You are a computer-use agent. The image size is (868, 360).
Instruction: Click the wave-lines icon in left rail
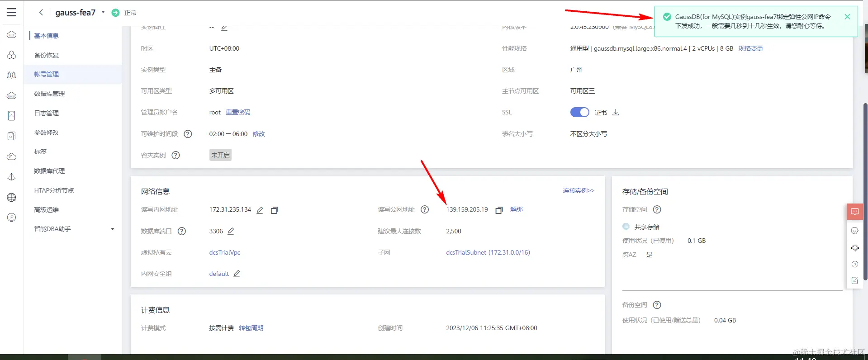(12, 75)
